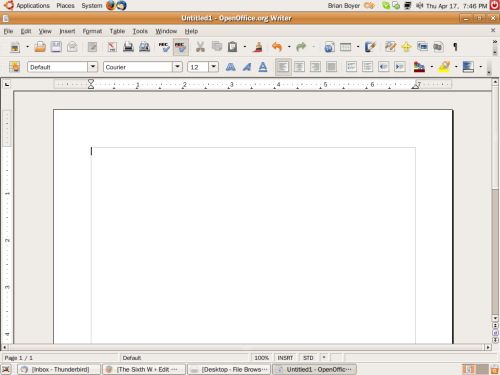Switch to Desktop - File Browser window
500x375 pixels.
point(229,369)
